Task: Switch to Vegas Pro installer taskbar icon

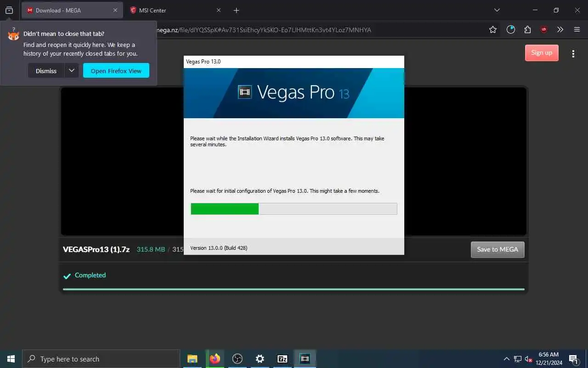Action: point(305,359)
